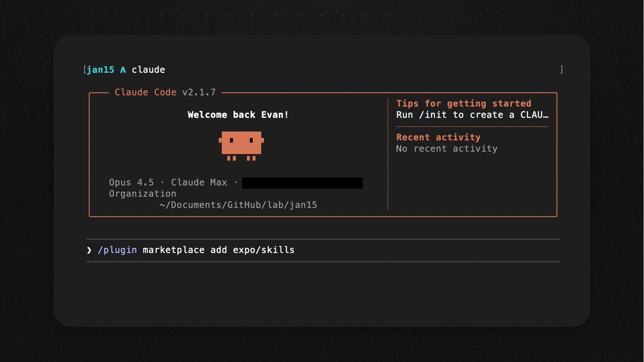The height and width of the screenshot is (362, 644).
Task: Click the 'marketplace add expo/skills' input text
Action: (x=218, y=250)
